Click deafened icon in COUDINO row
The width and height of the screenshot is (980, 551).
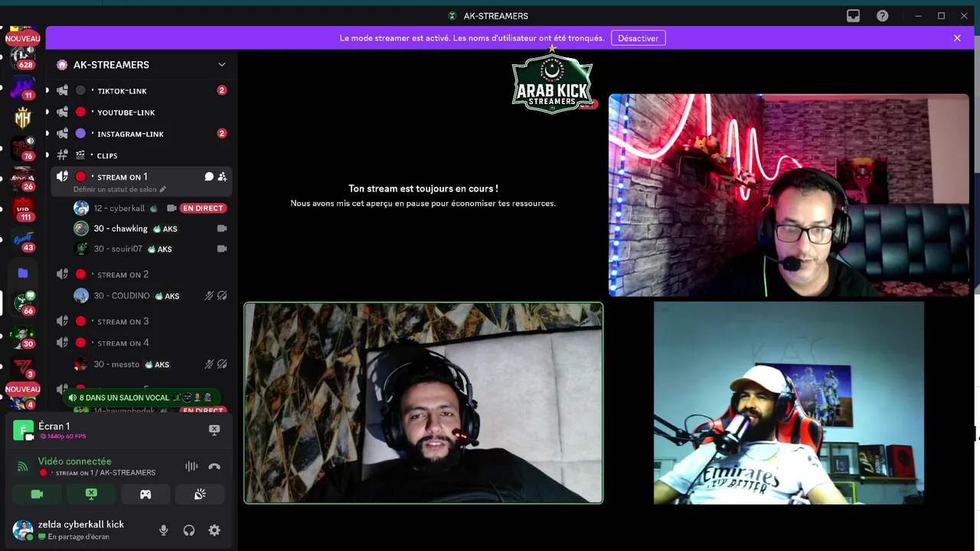click(222, 296)
